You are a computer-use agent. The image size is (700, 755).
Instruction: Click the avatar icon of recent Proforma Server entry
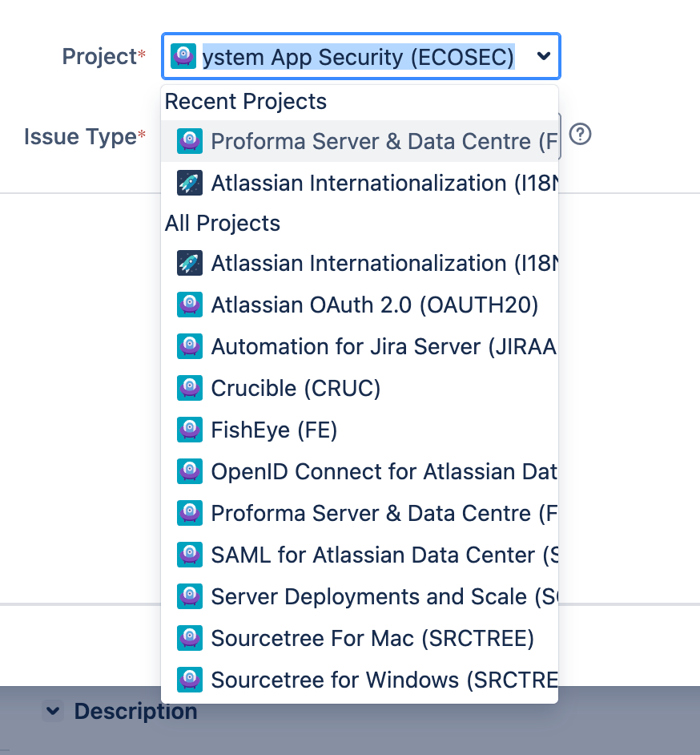point(190,141)
